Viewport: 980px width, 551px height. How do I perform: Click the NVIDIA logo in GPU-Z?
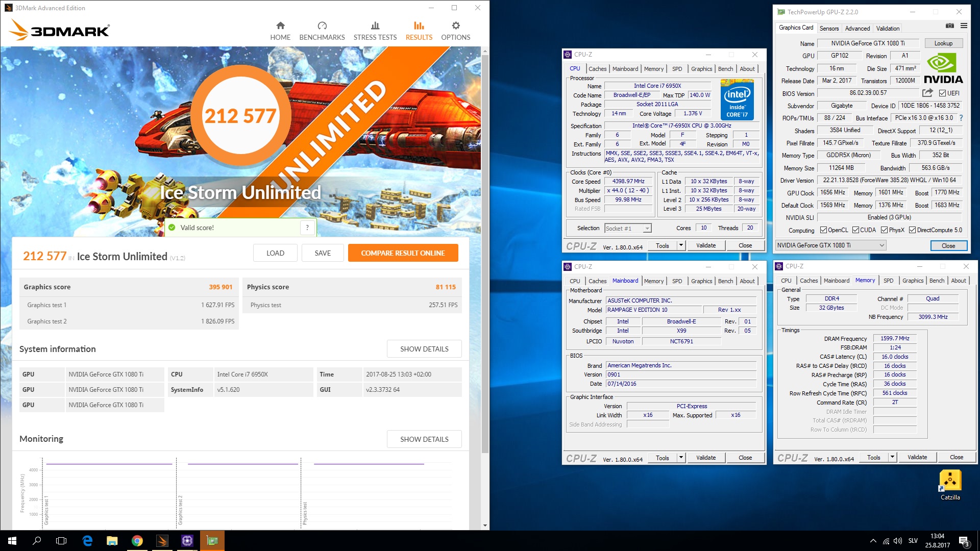(x=943, y=69)
